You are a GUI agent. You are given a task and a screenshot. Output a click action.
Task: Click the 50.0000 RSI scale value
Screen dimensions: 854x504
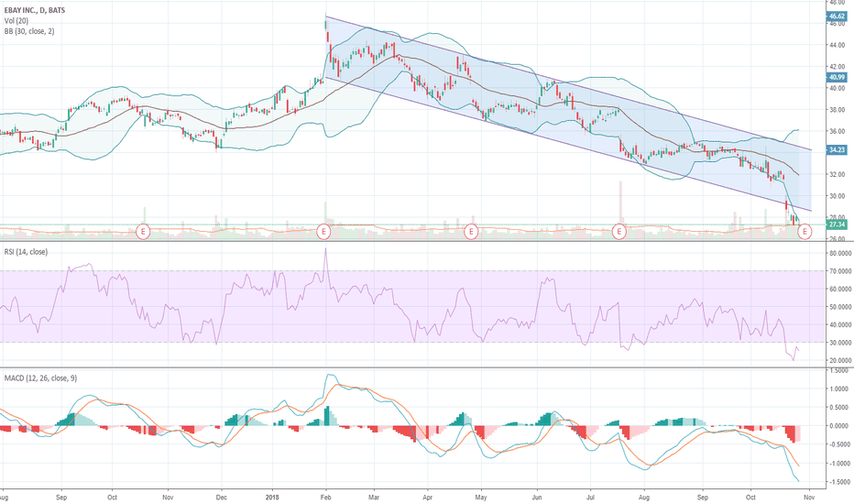click(x=840, y=307)
